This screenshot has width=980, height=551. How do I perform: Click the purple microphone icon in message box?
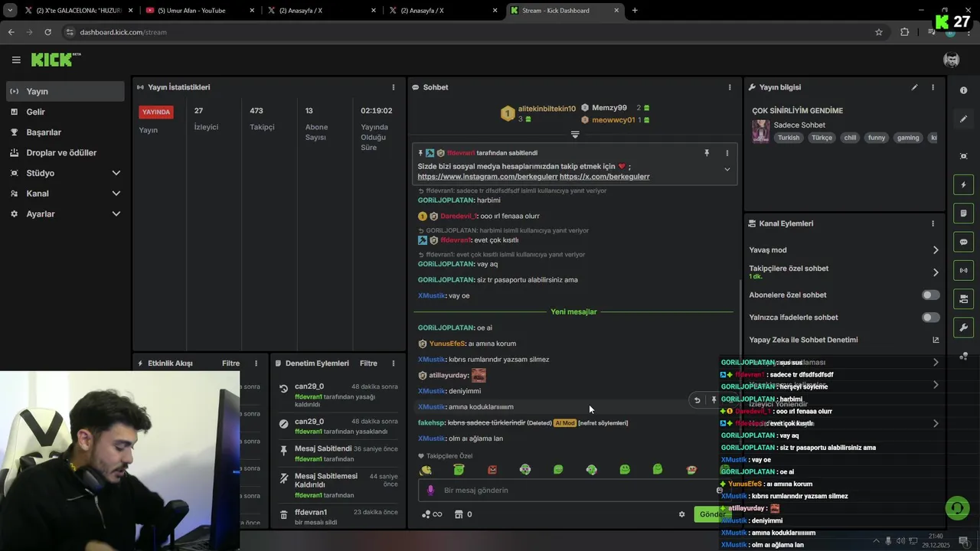(x=430, y=491)
